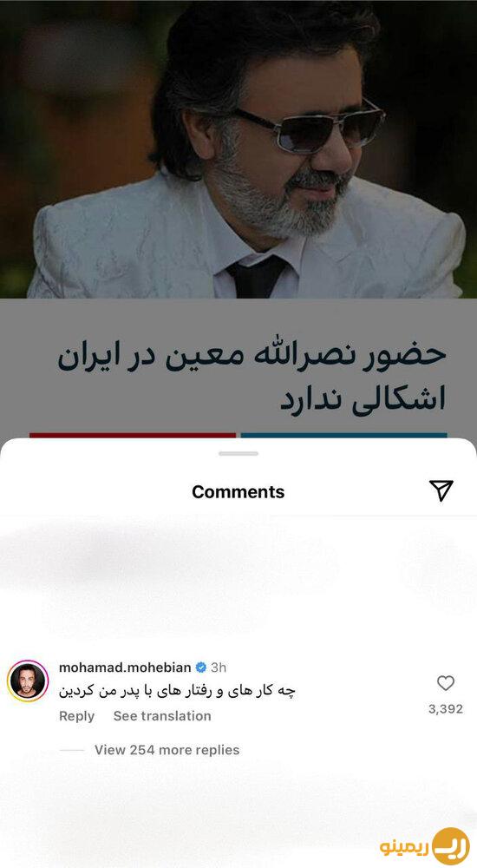The height and width of the screenshot is (868, 477).
Task: Tap the man's photo in post
Action: (x=238, y=149)
